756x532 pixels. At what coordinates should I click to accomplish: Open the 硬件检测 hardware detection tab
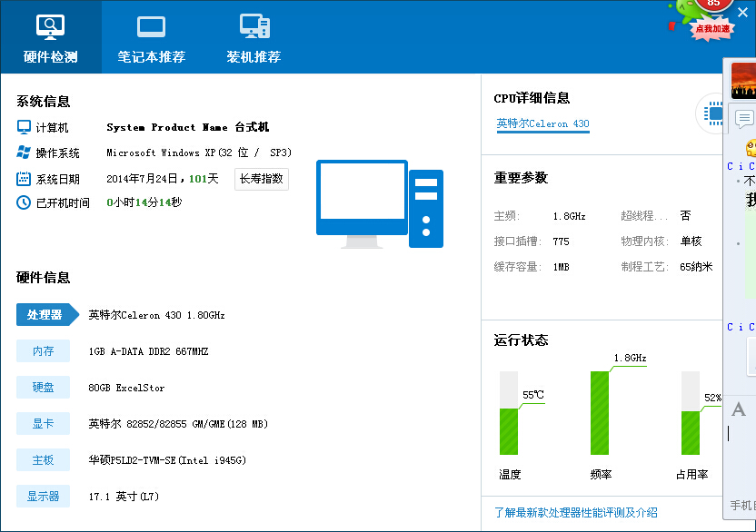pos(51,37)
